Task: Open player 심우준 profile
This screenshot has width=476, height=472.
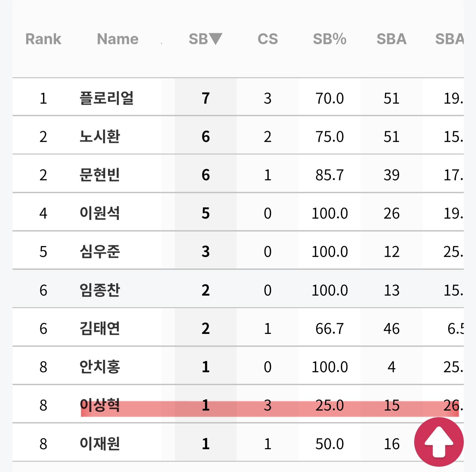Action: (x=100, y=251)
